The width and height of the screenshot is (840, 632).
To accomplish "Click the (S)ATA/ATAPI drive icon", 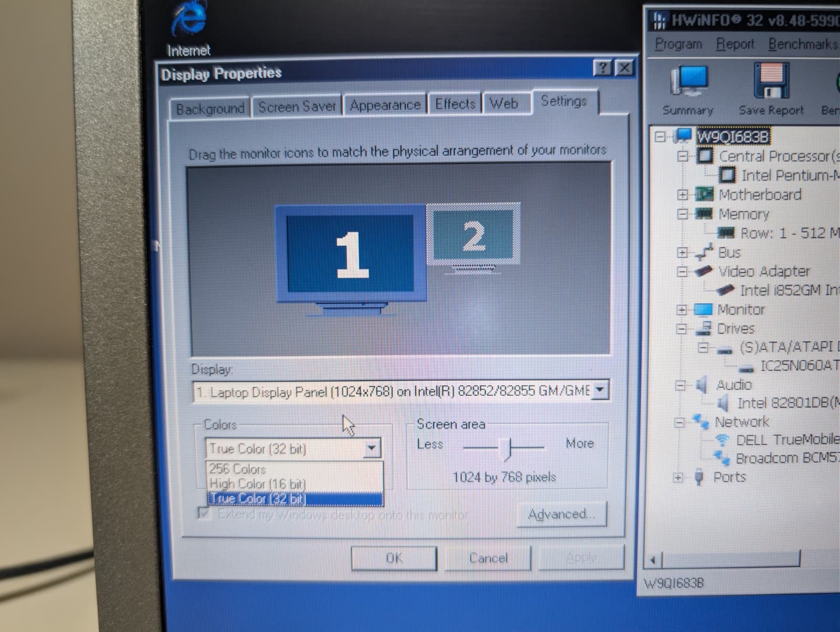I will click(x=724, y=349).
